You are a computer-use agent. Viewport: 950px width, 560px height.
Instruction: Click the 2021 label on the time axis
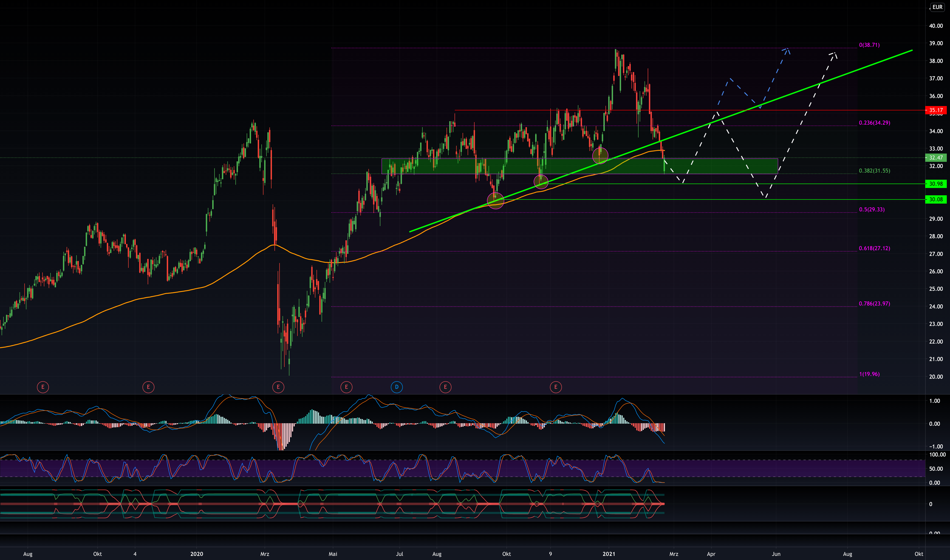click(x=609, y=554)
